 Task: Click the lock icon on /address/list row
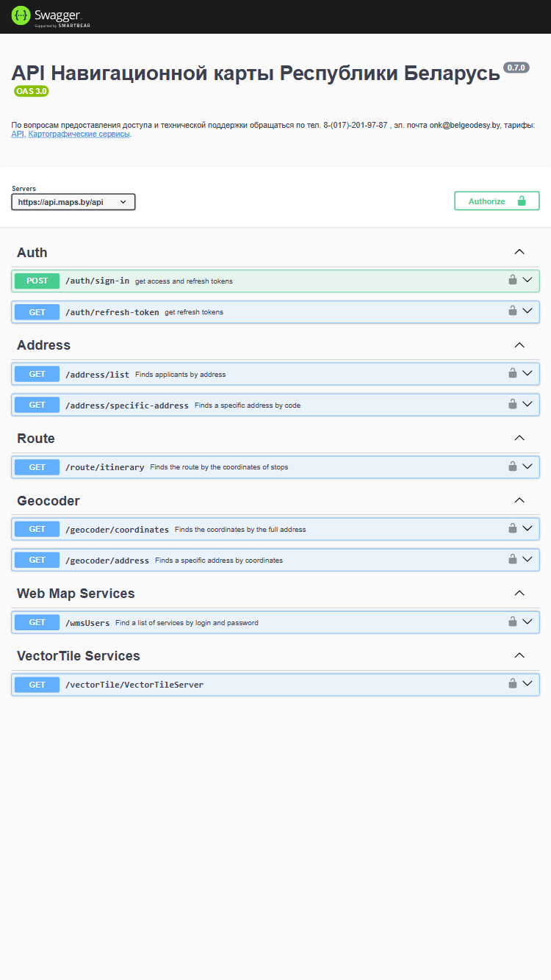coord(513,372)
